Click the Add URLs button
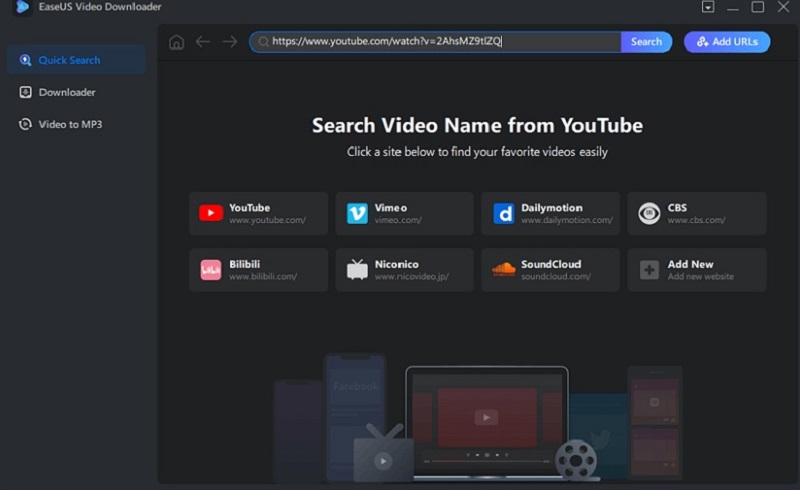 (x=727, y=42)
